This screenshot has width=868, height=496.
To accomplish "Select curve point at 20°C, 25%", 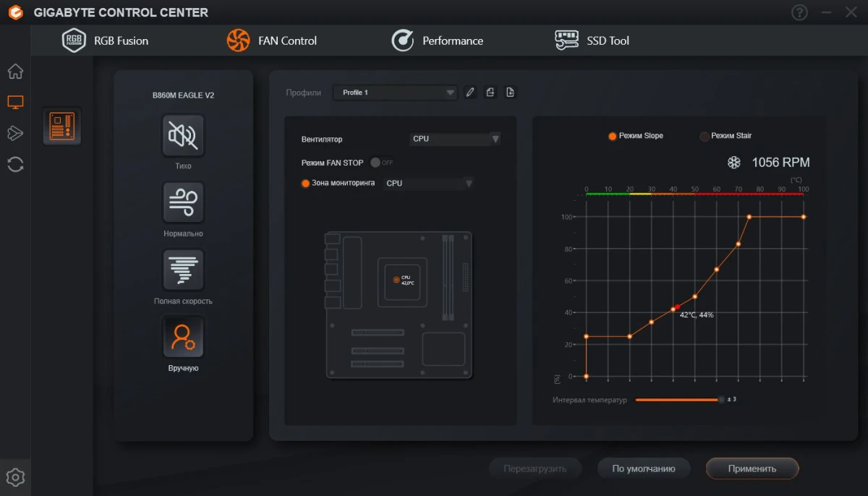I will tap(629, 336).
